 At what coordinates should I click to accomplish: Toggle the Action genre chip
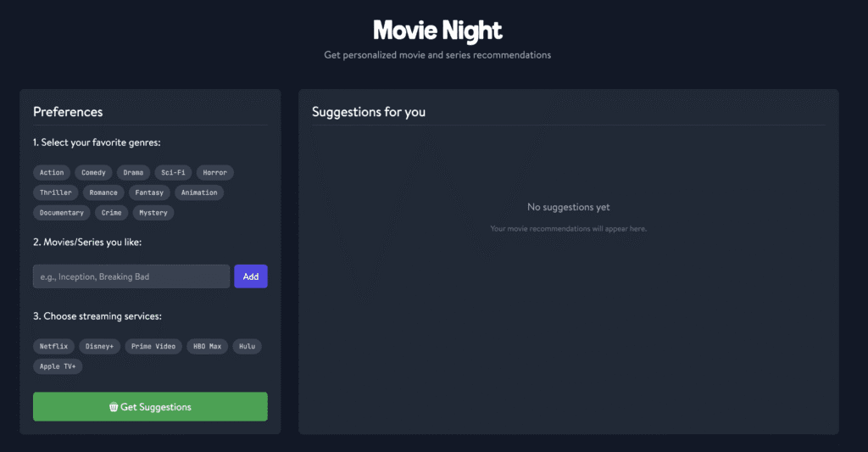tap(52, 172)
